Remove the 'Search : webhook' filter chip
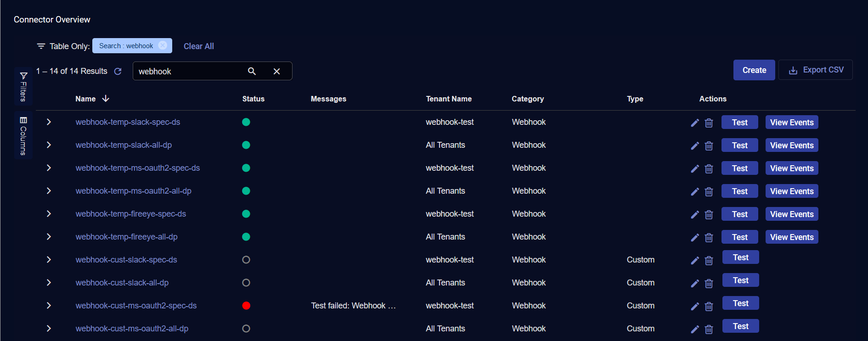 pos(163,45)
